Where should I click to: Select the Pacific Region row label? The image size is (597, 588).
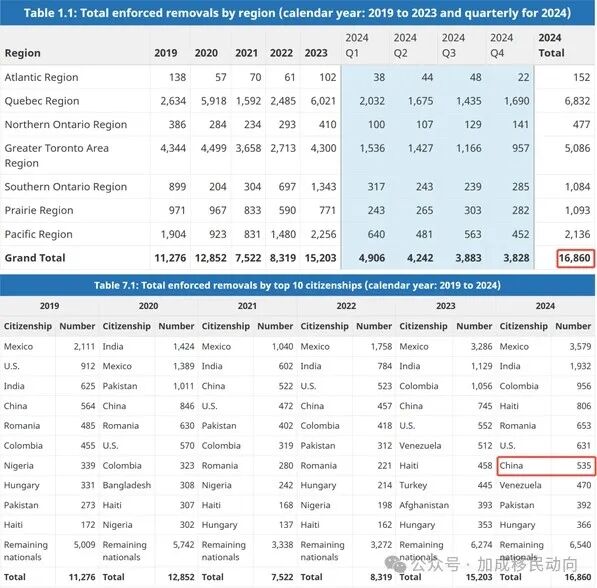[38, 234]
